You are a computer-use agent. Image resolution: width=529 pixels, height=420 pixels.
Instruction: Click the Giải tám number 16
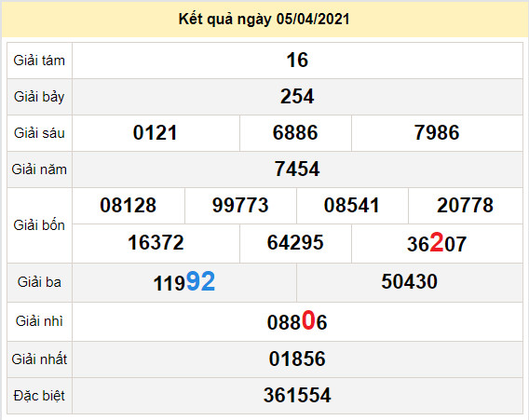(x=297, y=61)
